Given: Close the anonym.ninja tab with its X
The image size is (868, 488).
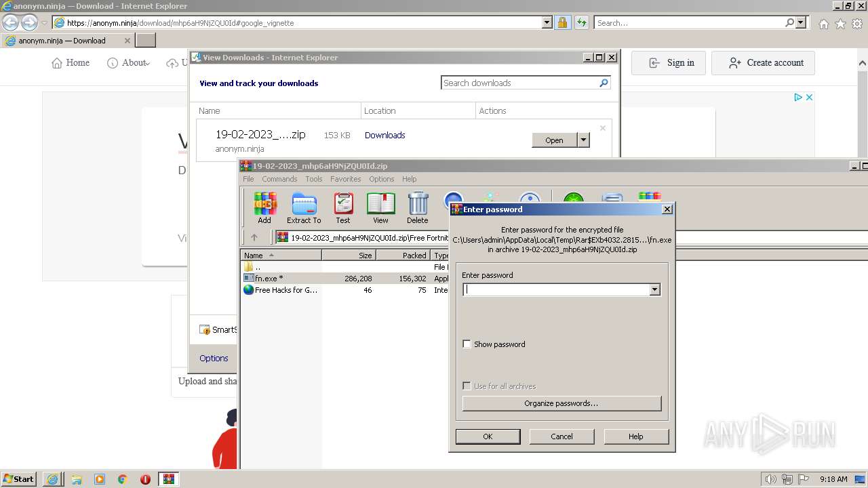Looking at the screenshot, I should pos(127,41).
